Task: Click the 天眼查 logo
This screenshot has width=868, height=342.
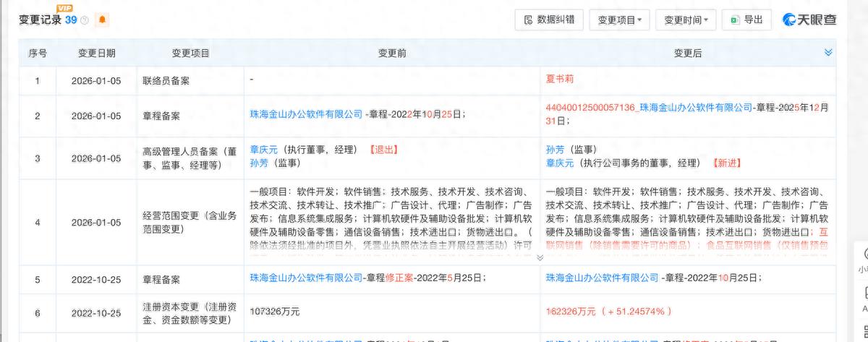Action: (x=811, y=20)
